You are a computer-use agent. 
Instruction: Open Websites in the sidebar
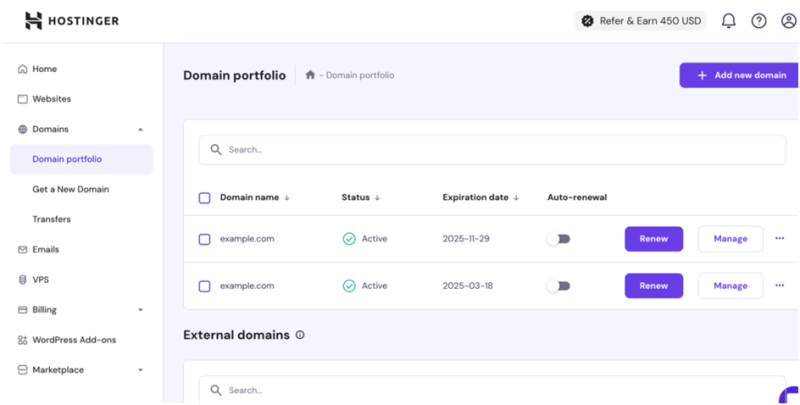(51, 99)
